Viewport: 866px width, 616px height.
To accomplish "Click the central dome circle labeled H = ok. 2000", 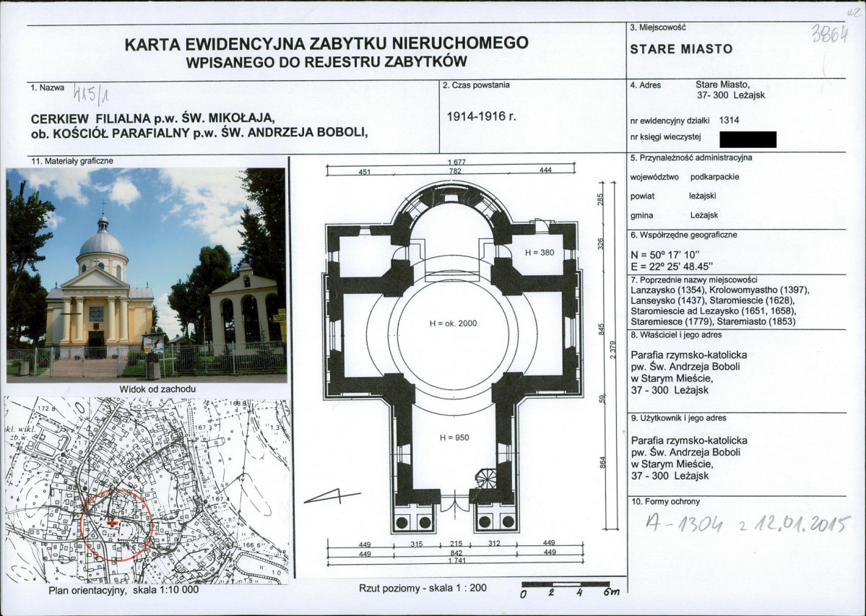I will [453, 323].
